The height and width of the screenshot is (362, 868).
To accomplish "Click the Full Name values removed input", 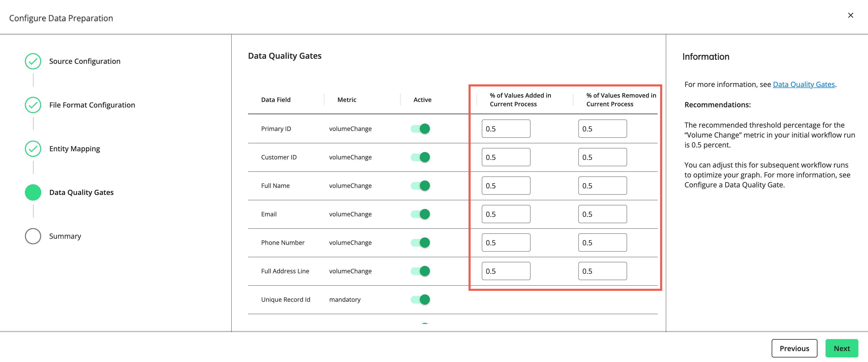I will pos(602,185).
